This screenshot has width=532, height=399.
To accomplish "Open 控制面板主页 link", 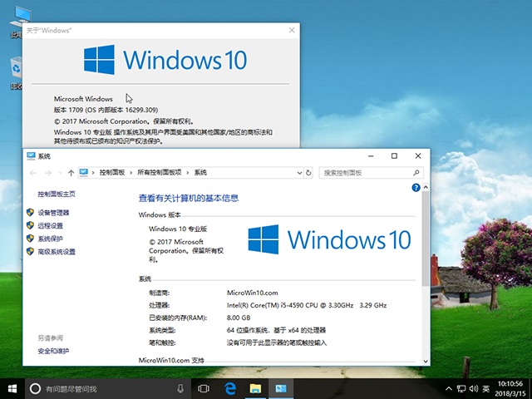I will [57, 194].
